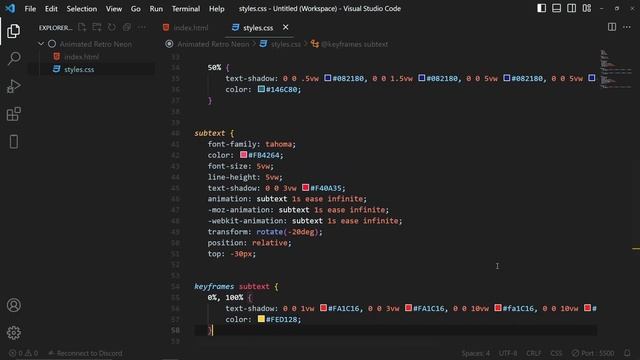Collapse the Animated Retro Neon folder
Viewport: 640px width, 360px height.
pyautogui.click(x=41, y=44)
